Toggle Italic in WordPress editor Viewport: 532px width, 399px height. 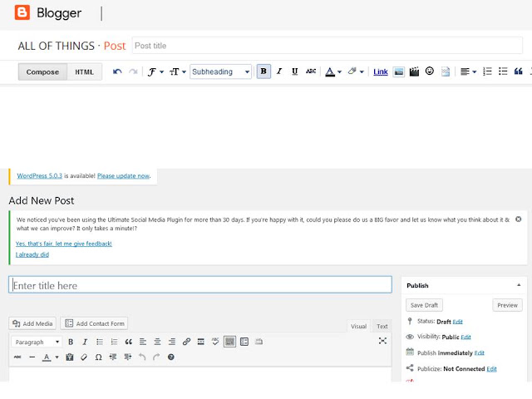(x=85, y=342)
